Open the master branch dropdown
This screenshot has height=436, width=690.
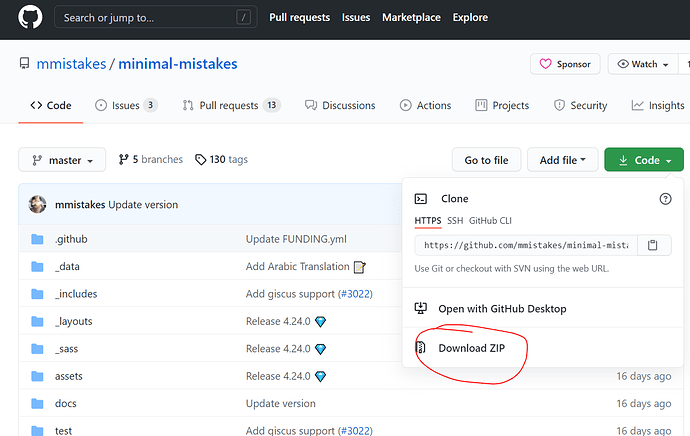pyautogui.click(x=62, y=160)
